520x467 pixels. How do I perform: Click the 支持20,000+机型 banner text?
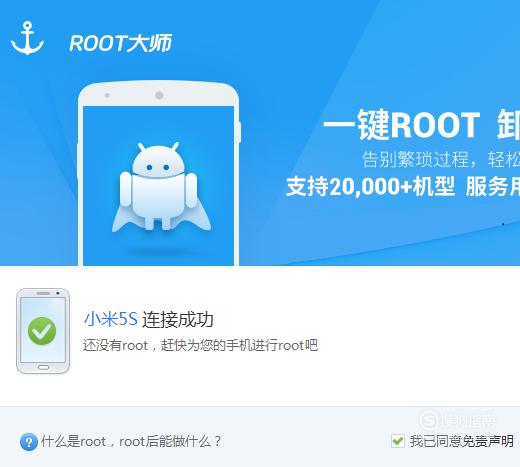point(370,186)
